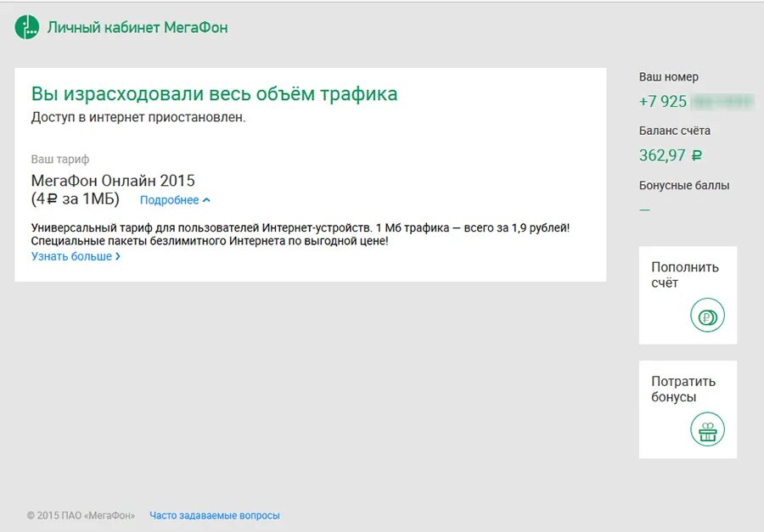Viewport: 764px width, 532px height.
Task: Open "Часто задаваемые вопросы" footer link
Action: tap(215, 515)
